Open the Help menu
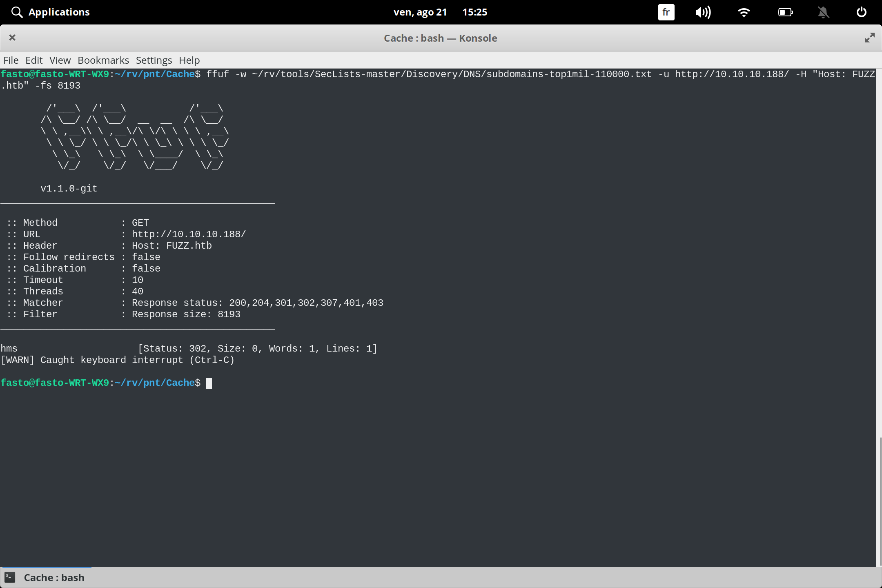 [x=189, y=60]
